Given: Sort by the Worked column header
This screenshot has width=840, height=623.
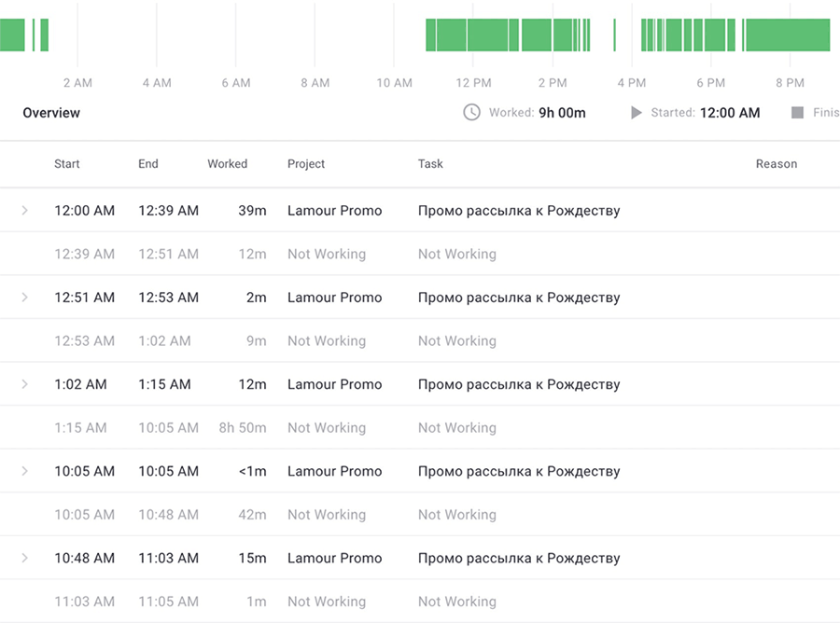Looking at the screenshot, I should point(227,164).
